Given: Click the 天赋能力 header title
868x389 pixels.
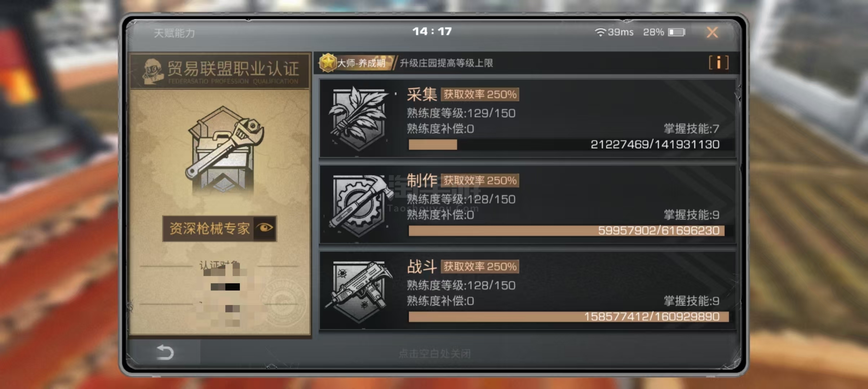Looking at the screenshot, I should 174,33.
